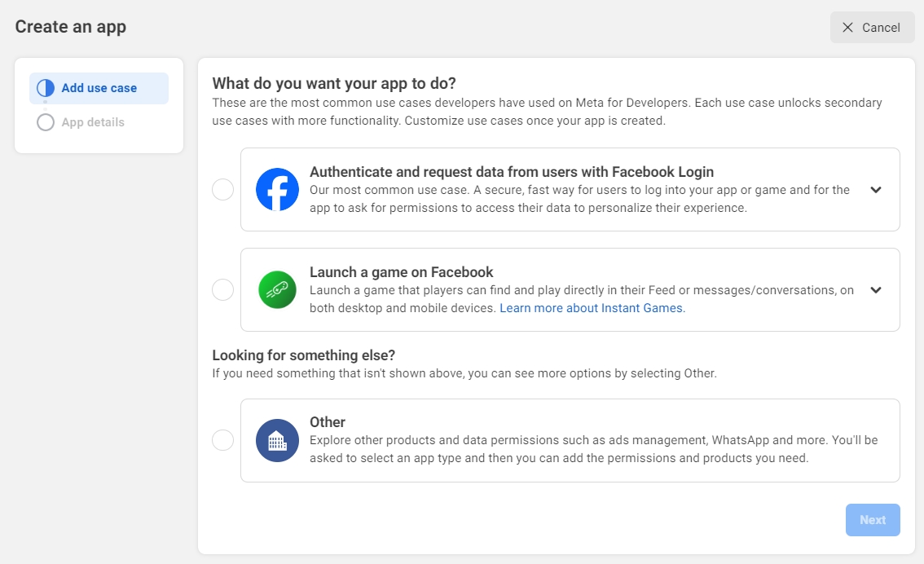Select the Facebook Login radio button
The width and height of the screenshot is (924, 564).
222,190
